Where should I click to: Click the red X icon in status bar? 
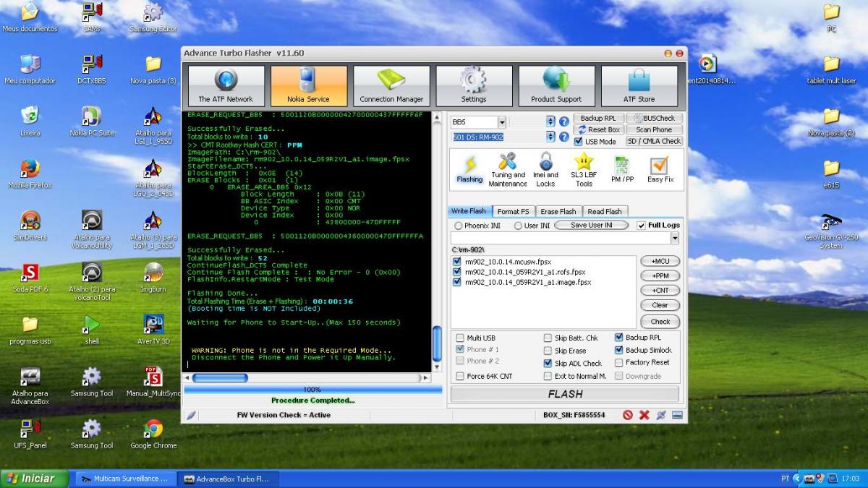[644, 415]
